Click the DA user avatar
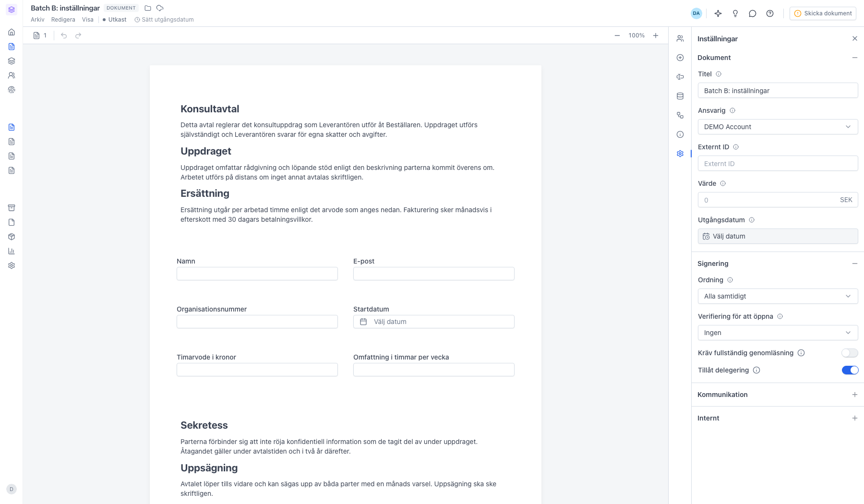Viewport: 864px width, 504px height. tap(696, 13)
